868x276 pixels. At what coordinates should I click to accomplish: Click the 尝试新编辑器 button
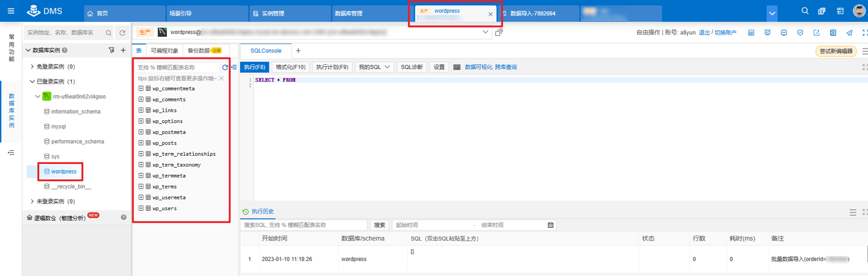(x=836, y=51)
